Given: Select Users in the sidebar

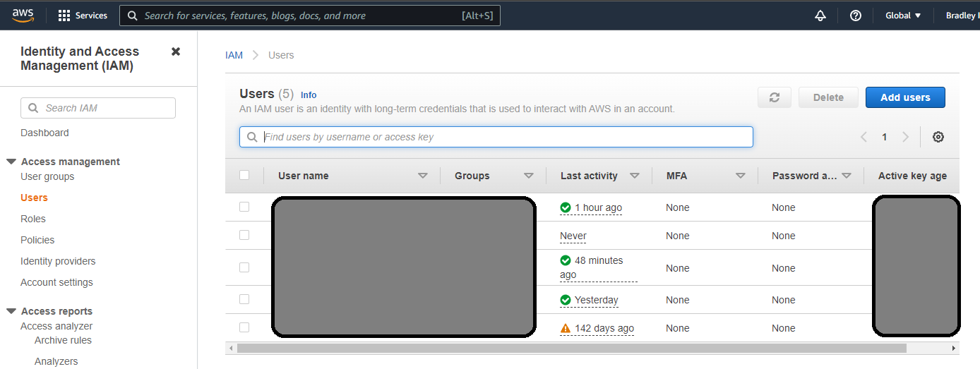Looking at the screenshot, I should (34, 198).
